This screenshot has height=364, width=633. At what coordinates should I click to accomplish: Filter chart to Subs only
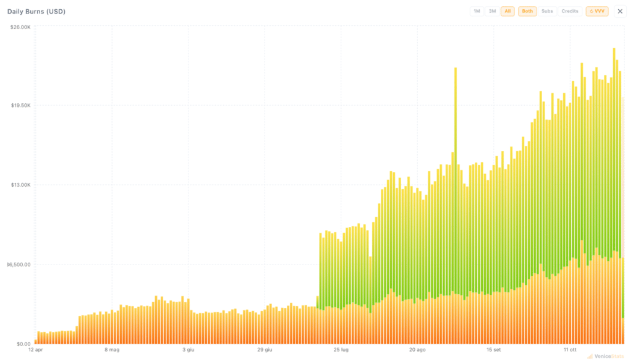(x=547, y=11)
